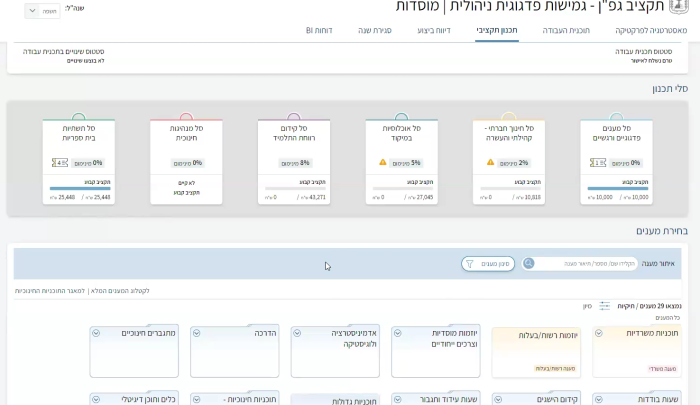
Task: Open the תוכניות גדולות folder card
Action: click(x=335, y=400)
